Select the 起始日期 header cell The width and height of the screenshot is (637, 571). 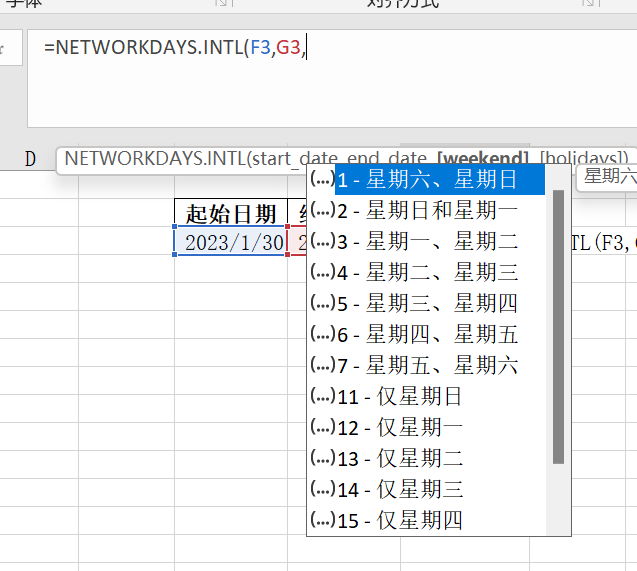tap(231, 214)
